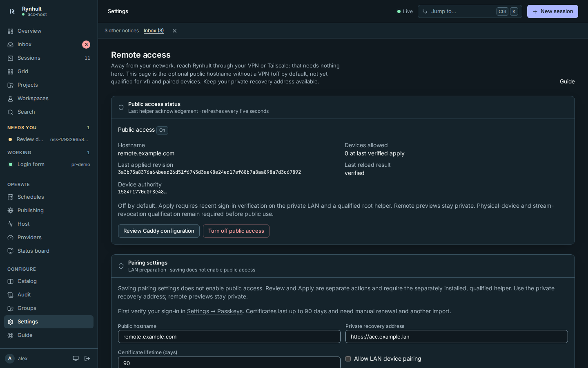The image size is (588, 368).
Task: Click the Sessions icon in sidebar
Action: 11,58
